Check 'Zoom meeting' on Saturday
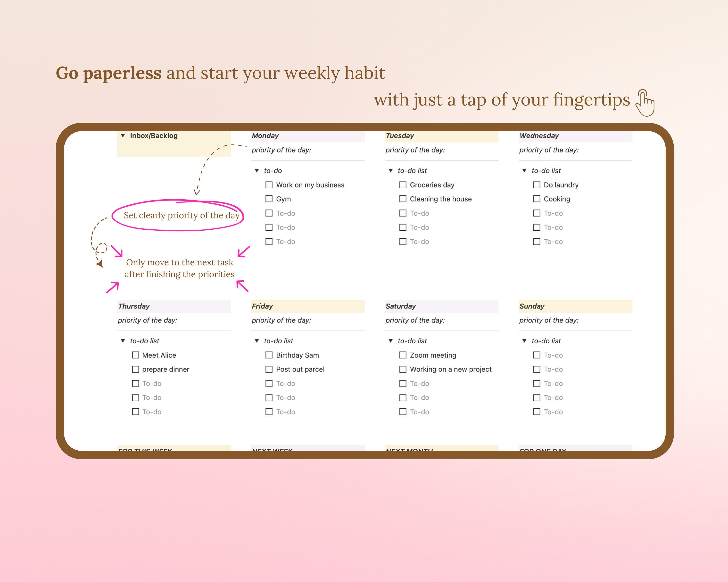 pos(403,355)
